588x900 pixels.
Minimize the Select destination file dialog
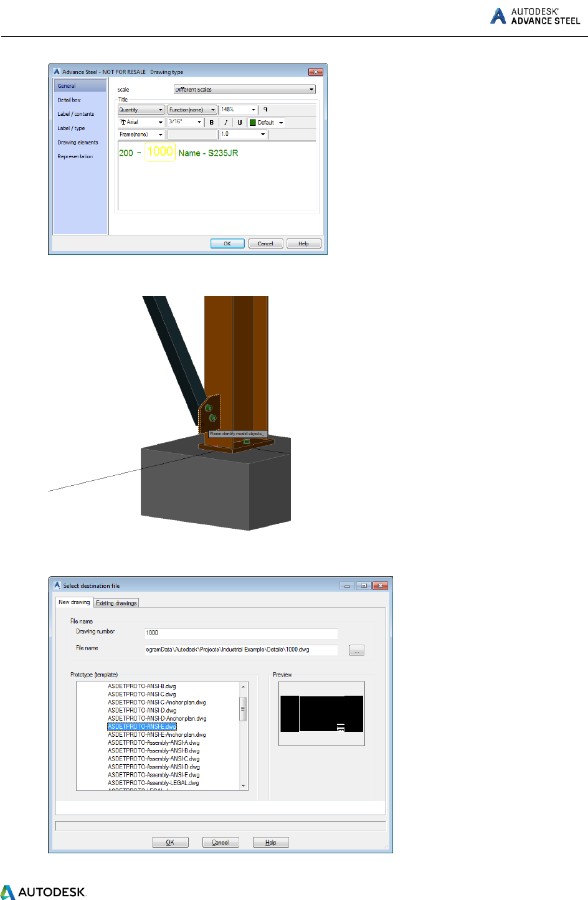pos(348,585)
